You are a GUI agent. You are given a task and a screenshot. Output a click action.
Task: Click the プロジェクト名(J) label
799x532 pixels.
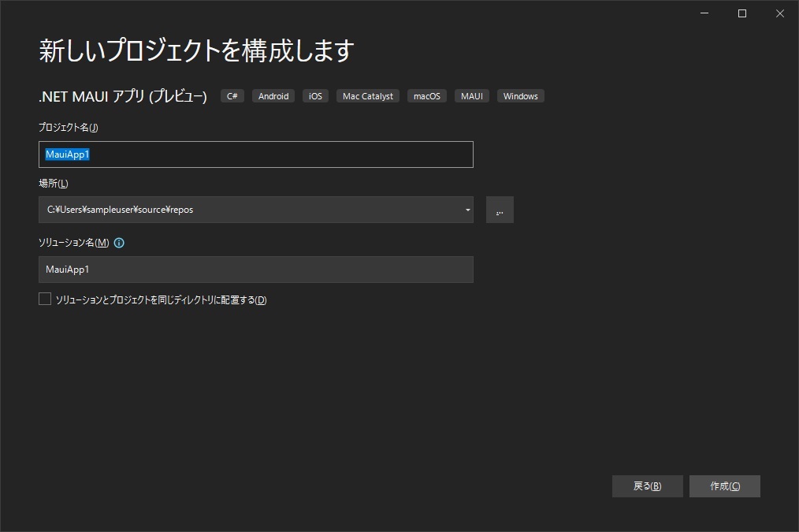pos(69,128)
